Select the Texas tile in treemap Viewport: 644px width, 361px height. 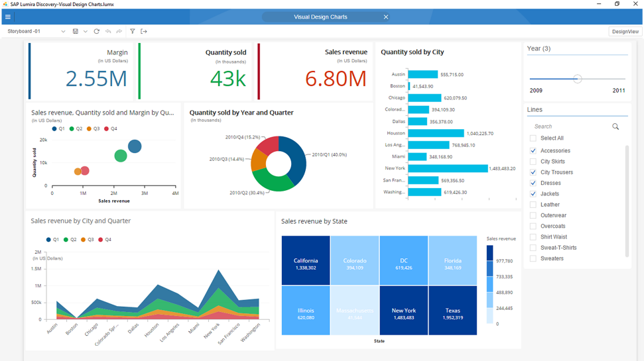452,310
